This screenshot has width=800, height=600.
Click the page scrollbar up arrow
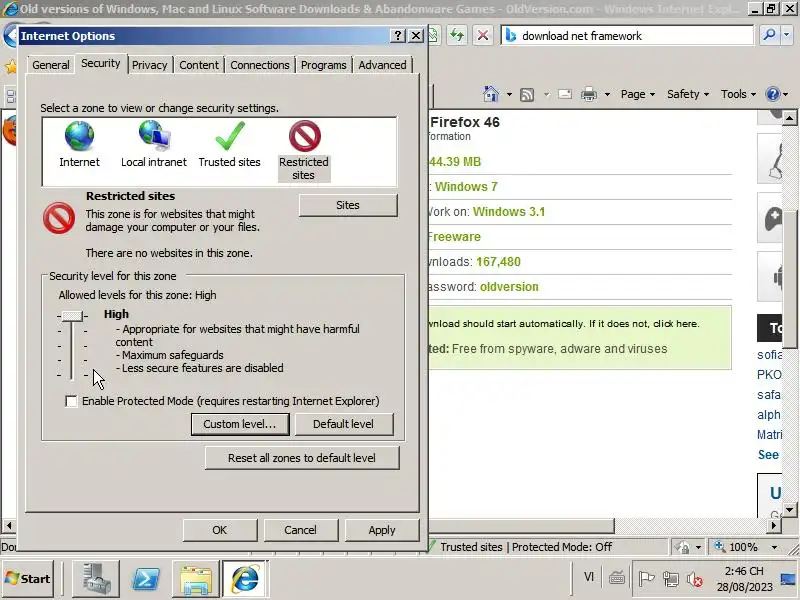[x=789, y=118]
